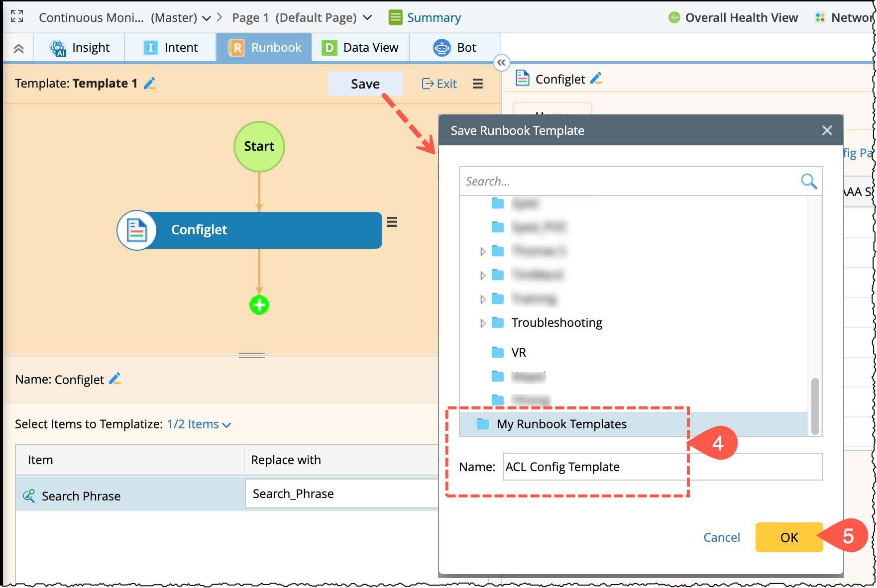Select the My Runbook Templates folder
Screen dimensions: 877x588
pyautogui.click(x=561, y=424)
